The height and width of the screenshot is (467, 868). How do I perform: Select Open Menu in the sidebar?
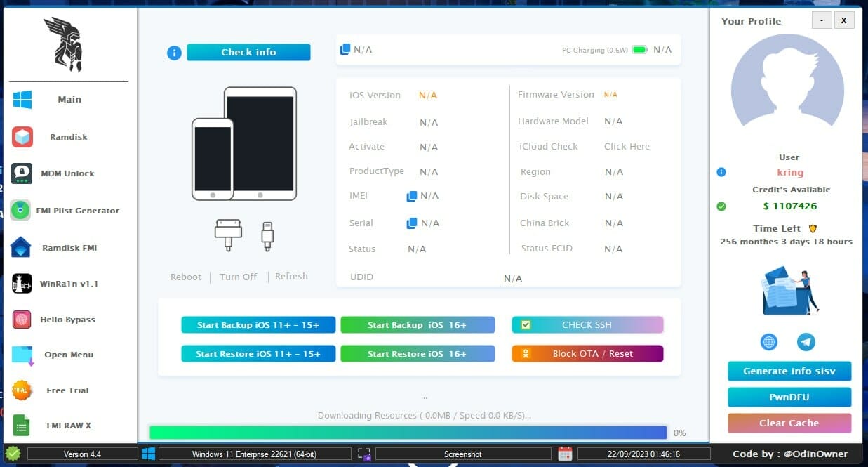click(22, 355)
